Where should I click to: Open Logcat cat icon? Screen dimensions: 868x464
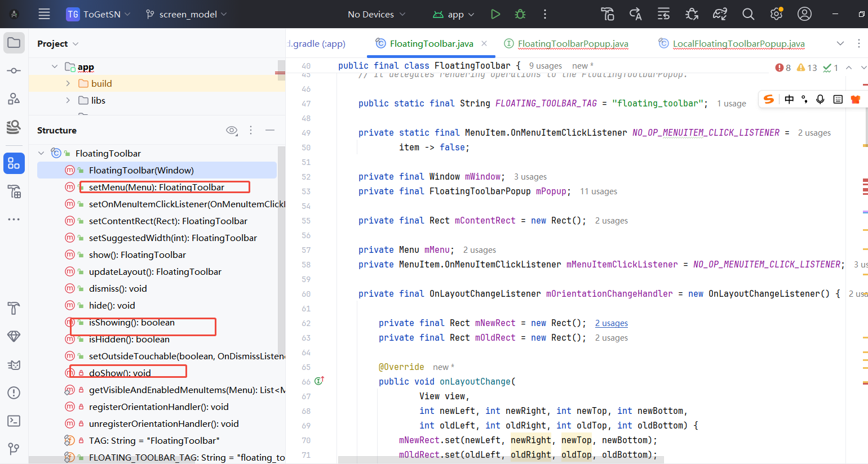coord(14,365)
